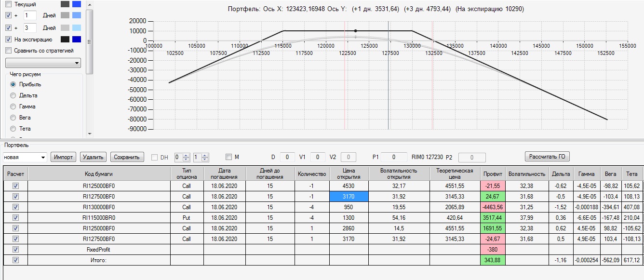This screenshot has height=280, width=644.
Task: Click the -380 FixedProfit value cell
Action: point(494,249)
